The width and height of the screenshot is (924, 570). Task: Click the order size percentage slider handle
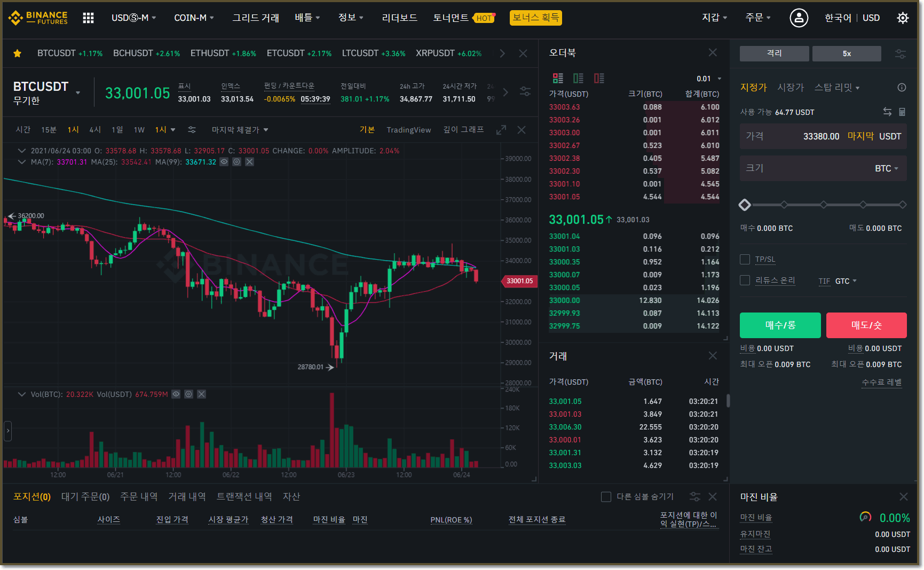tap(745, 205)
